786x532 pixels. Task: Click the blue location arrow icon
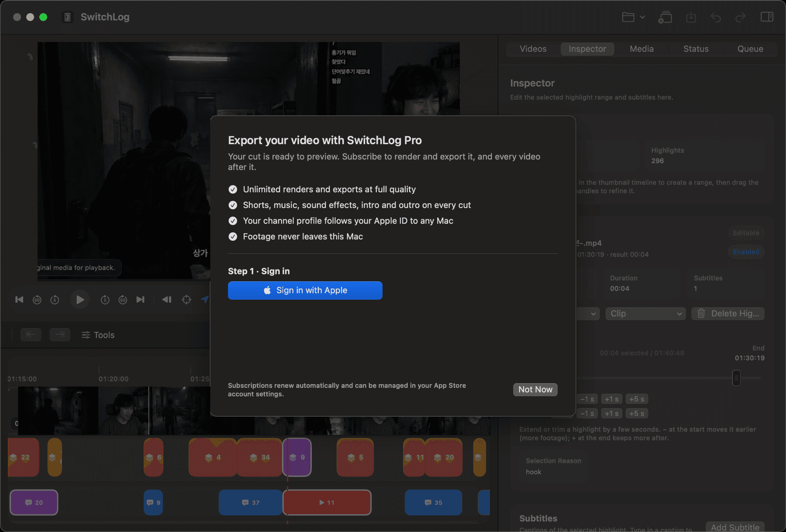pos(205,299)
